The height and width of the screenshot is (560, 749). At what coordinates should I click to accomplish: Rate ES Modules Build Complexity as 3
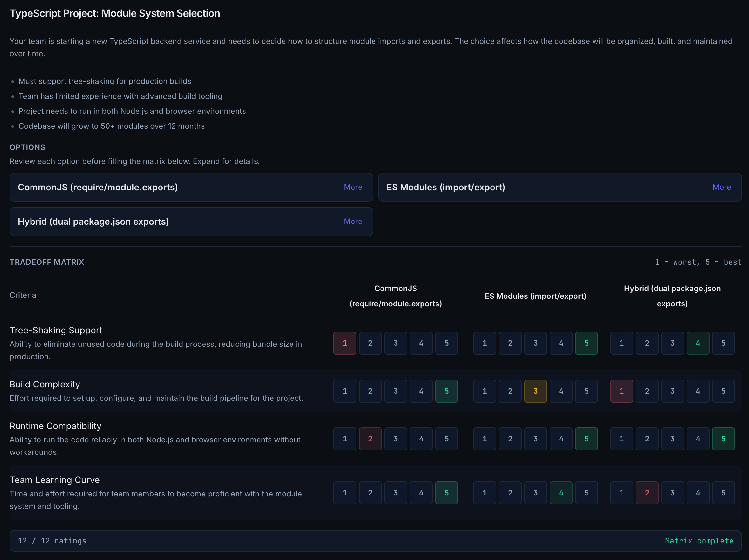tap(535, 391)
